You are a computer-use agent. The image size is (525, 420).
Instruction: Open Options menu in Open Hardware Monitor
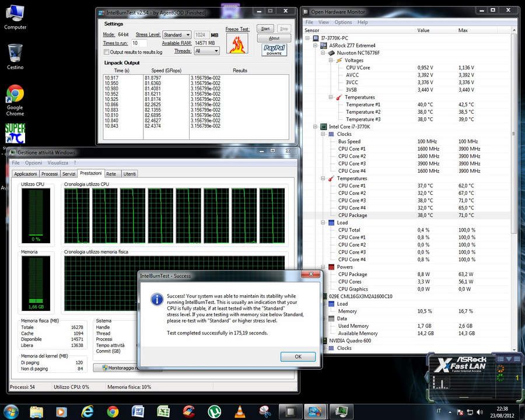[343, 22]
